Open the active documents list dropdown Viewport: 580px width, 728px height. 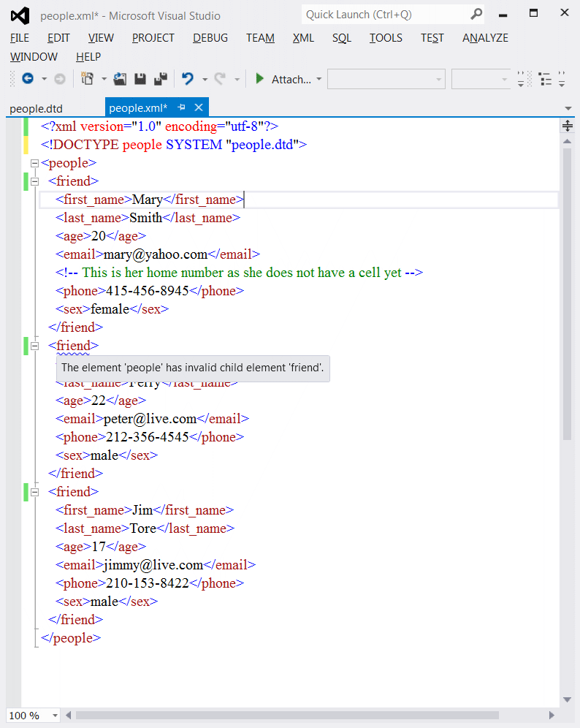click(x=568, y=108)
